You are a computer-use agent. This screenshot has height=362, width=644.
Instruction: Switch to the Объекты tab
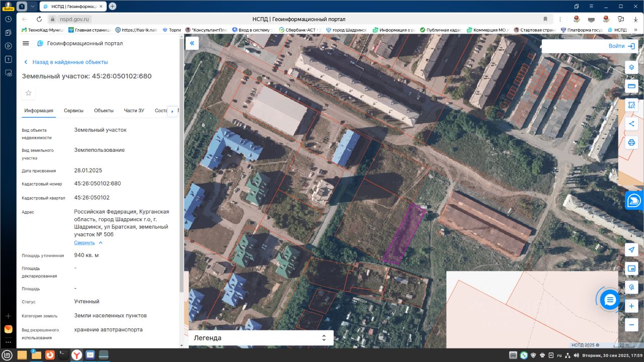pos(104,111)
